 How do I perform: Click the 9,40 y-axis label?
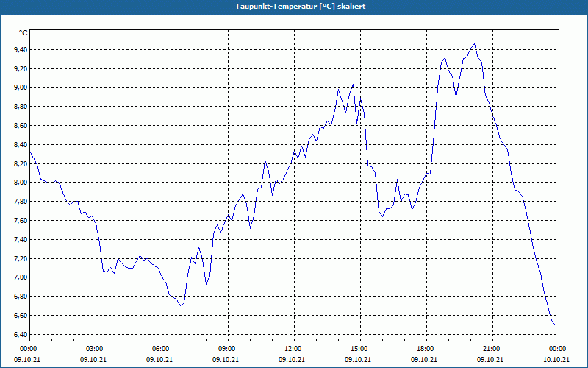coord(21,49)
